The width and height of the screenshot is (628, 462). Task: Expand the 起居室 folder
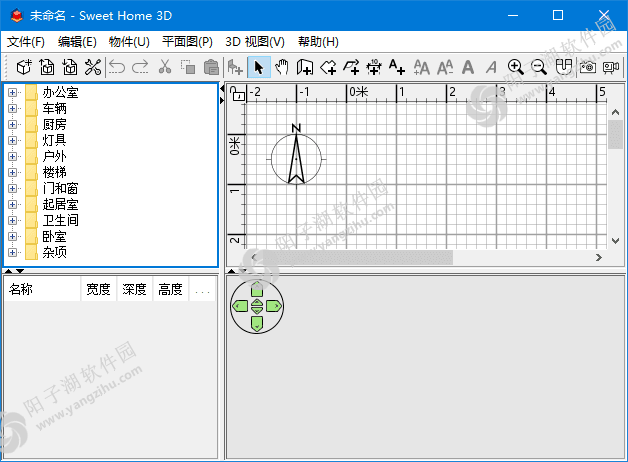[12, 205]
